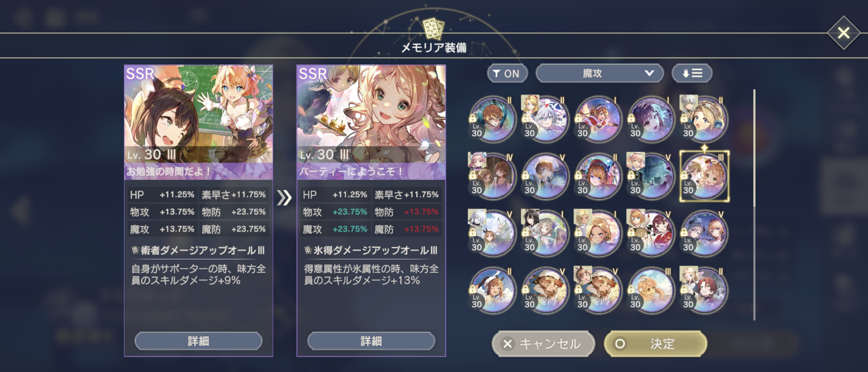Click the memoria list scrollbar
This screenshot has width=868, height=372.
(754, 205)
